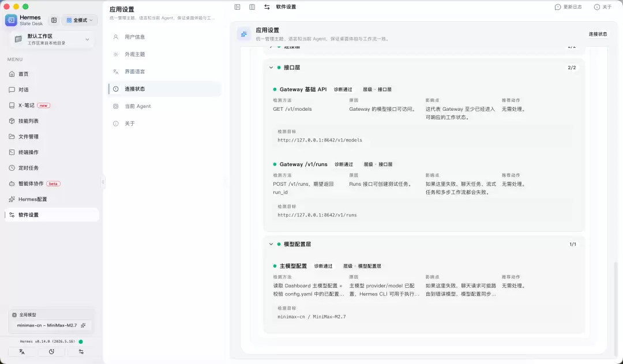623x364 pixels.
Task: Open 智能体协作 beta section
Action: tap(52, 183)
